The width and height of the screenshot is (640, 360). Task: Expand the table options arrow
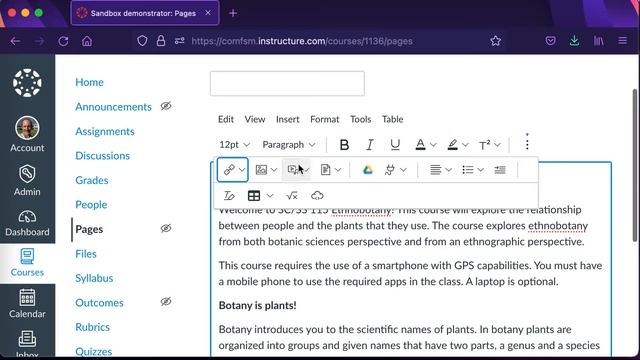[270, 196]
